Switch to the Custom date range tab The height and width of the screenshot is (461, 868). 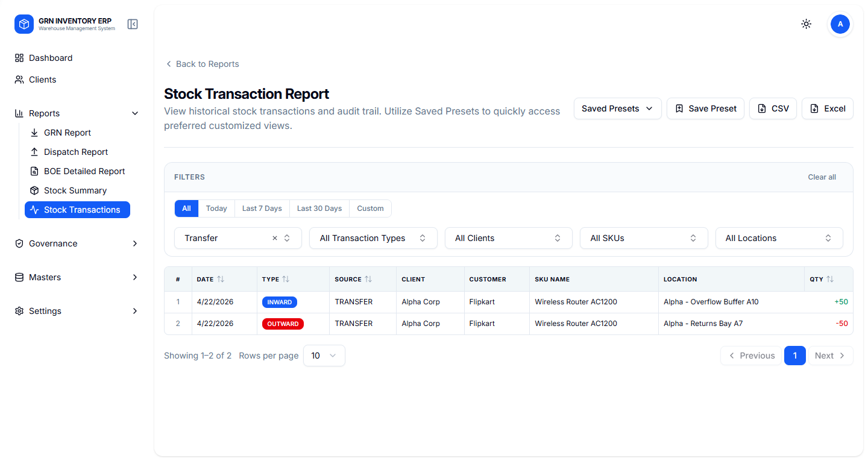(370, 209)
